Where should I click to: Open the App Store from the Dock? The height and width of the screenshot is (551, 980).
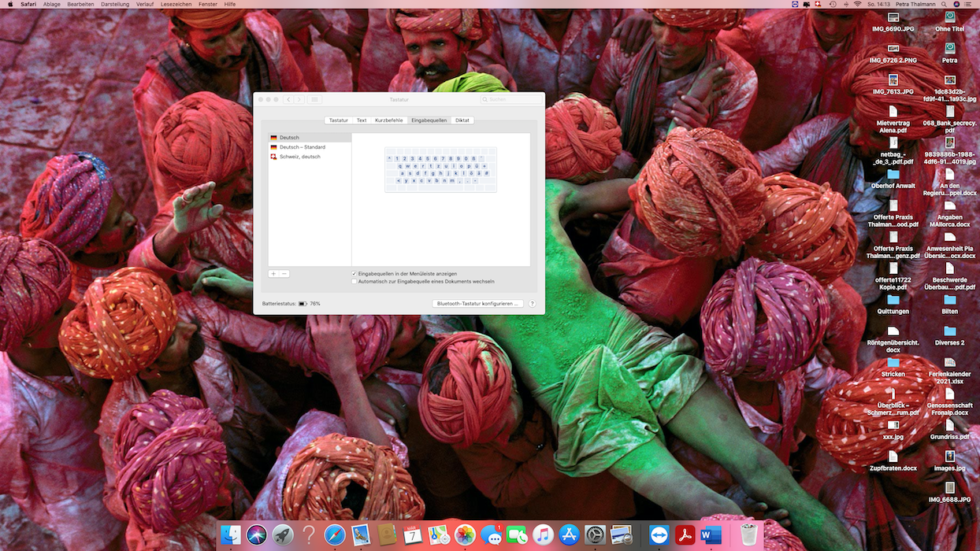coord(569,535)
